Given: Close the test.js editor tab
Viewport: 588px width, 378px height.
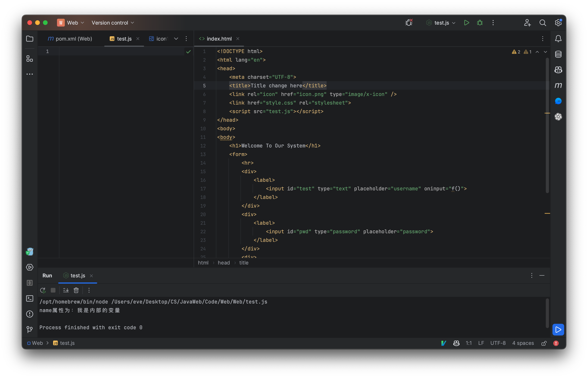Looking at the screenshot, I should click(x=138, y=39).
